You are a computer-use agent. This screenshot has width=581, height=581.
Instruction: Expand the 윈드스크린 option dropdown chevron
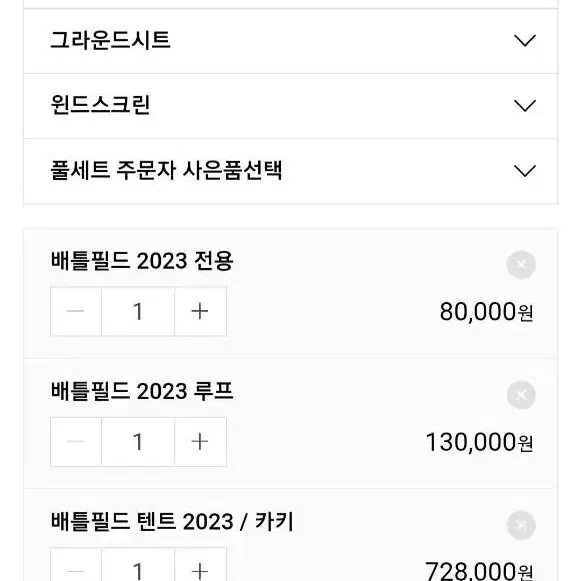(x=525, y=106)
